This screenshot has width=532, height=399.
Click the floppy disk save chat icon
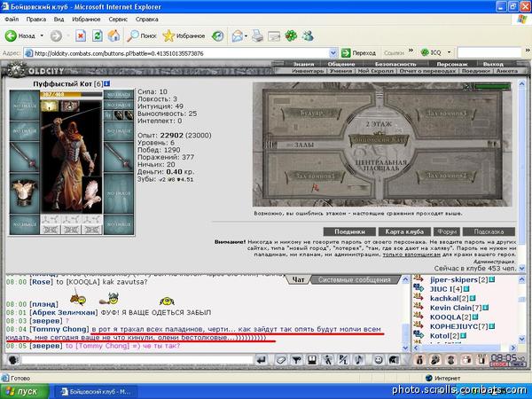click(x=312, y=360)
